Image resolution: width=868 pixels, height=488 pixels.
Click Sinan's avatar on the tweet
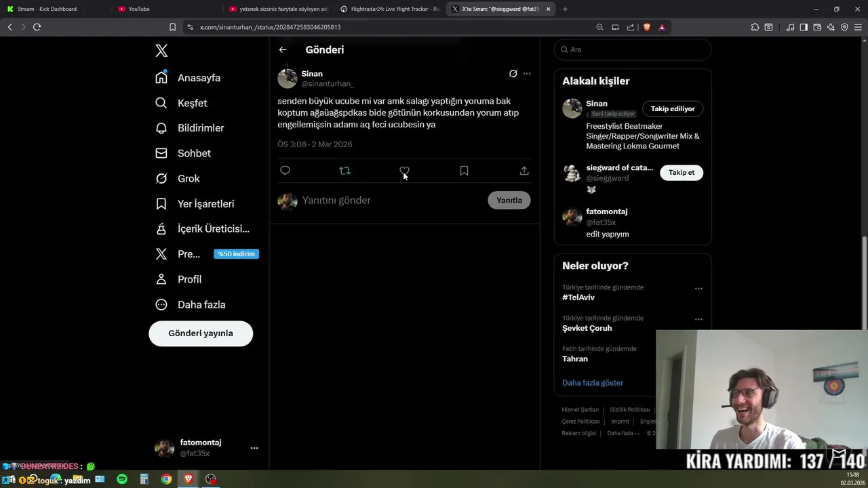click(288, 79)
